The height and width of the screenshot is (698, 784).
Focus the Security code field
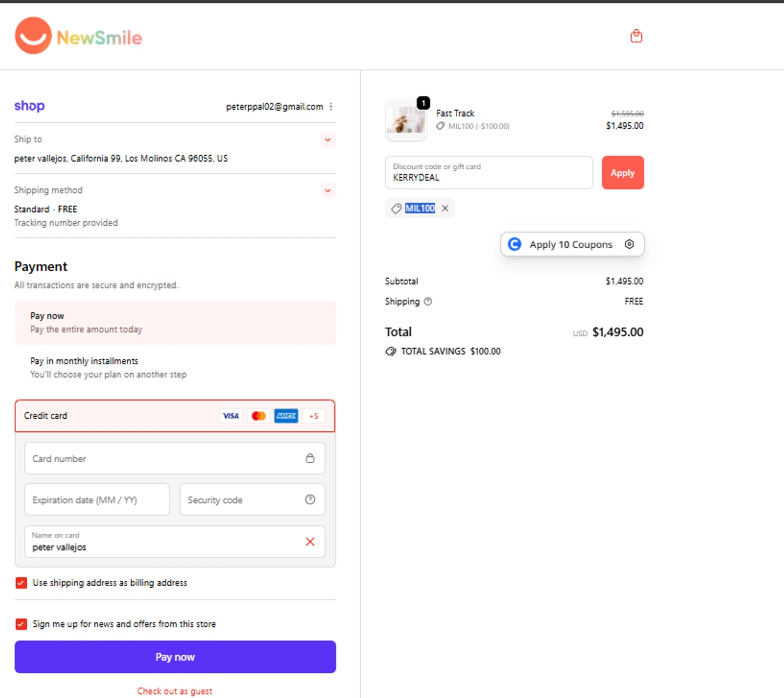[x=252, y=500]
